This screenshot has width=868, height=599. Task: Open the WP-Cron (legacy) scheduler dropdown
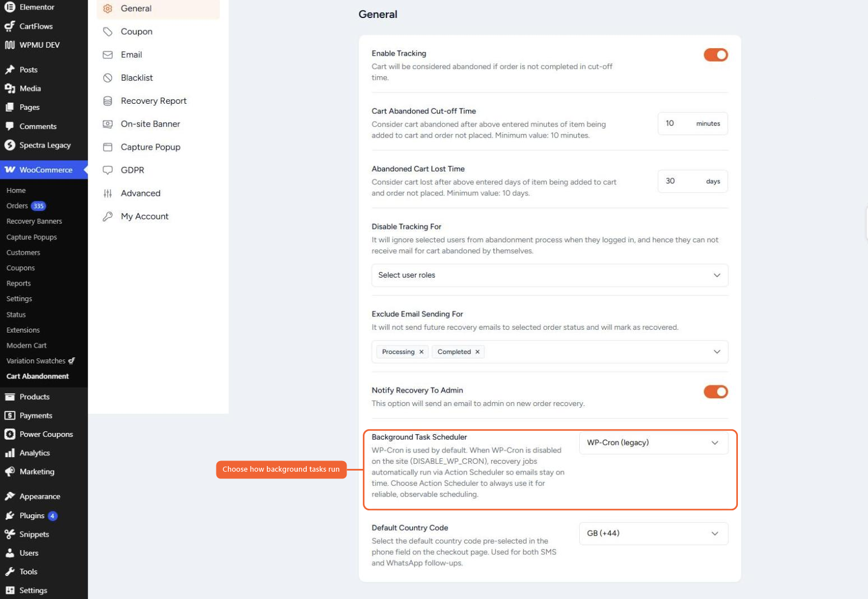click(653, 443)
